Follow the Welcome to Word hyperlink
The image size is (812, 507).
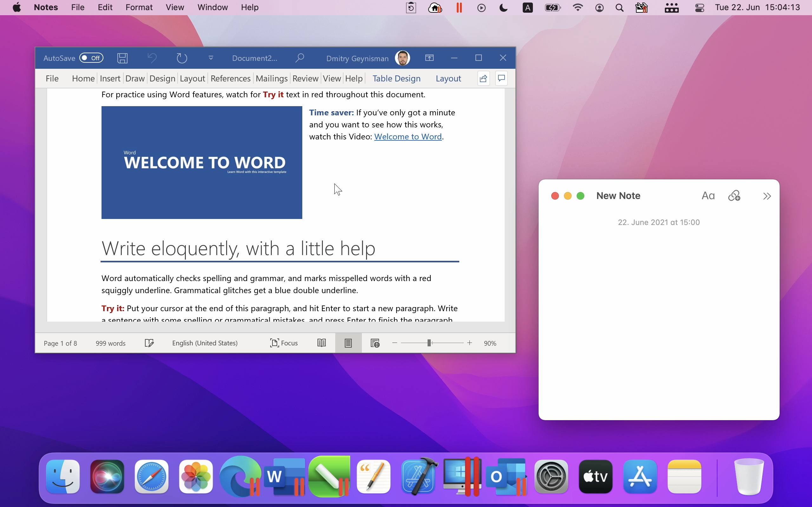tap(408, 137)
